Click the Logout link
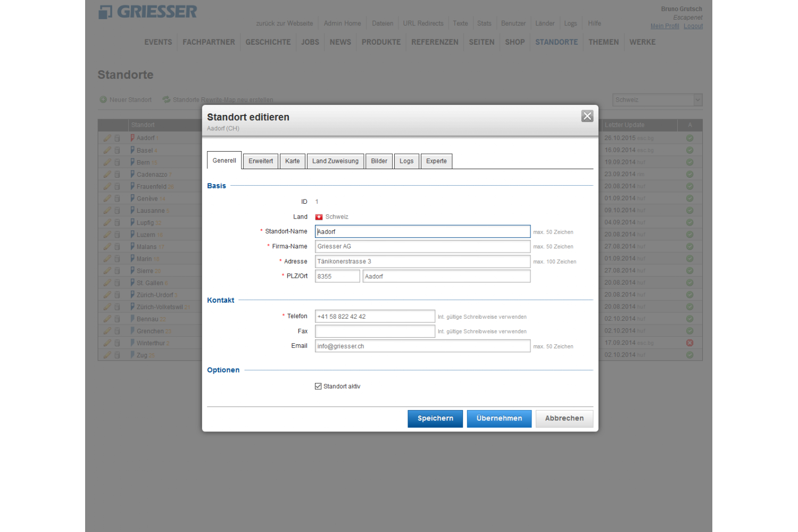Image resolution: width=798 pixels, height=532 pixels. pos(693,26)
